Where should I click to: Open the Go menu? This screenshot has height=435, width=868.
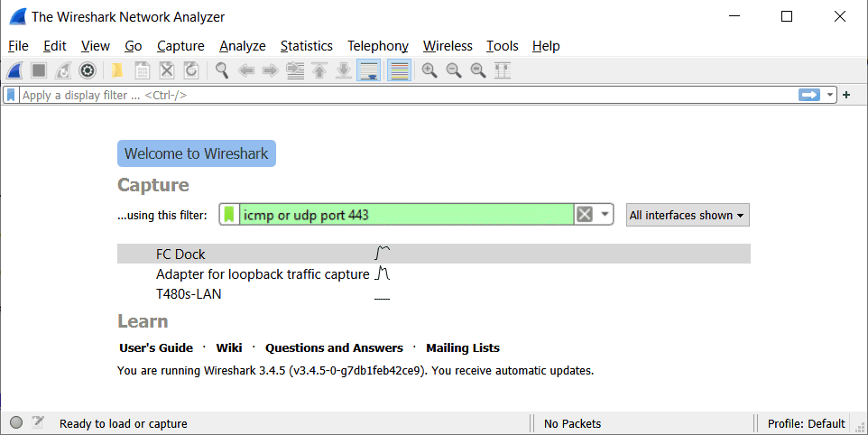(x=133, y=46)
